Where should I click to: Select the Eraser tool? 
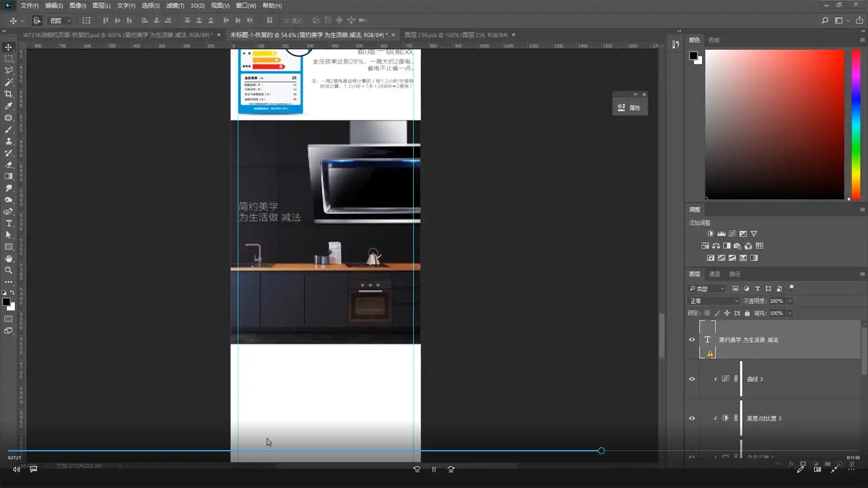coord(9,164)
